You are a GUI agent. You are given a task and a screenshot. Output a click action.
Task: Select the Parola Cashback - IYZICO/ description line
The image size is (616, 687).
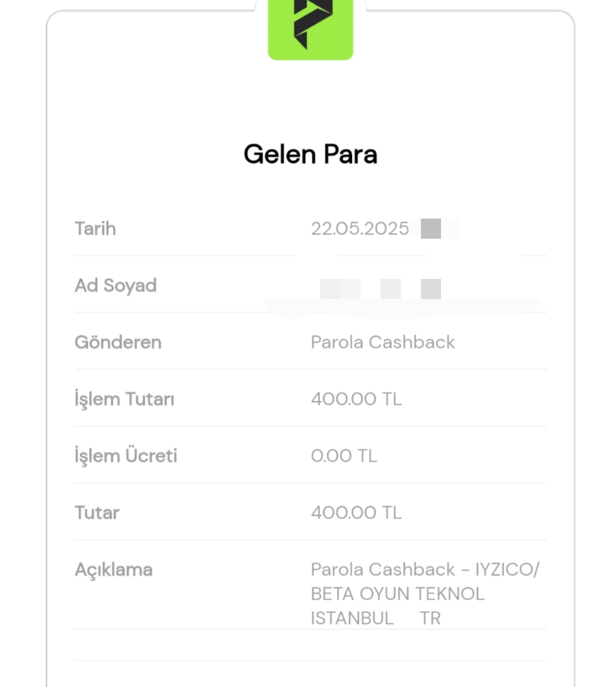click(x=425, y=570)
